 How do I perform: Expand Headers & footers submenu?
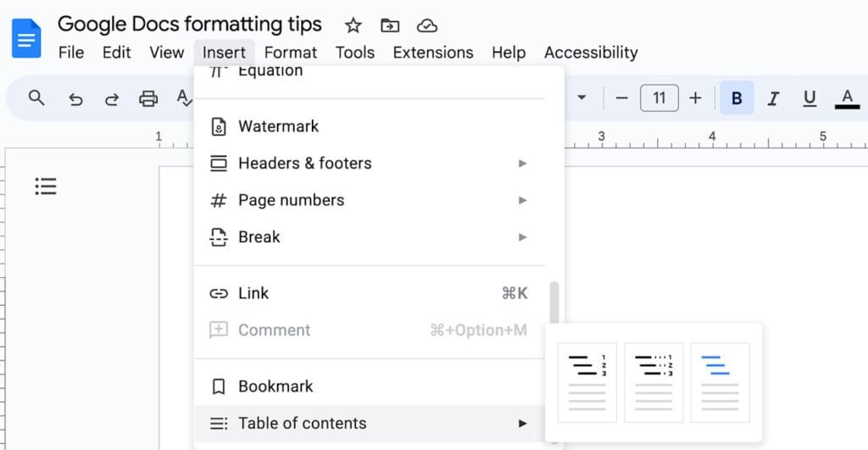370,164
